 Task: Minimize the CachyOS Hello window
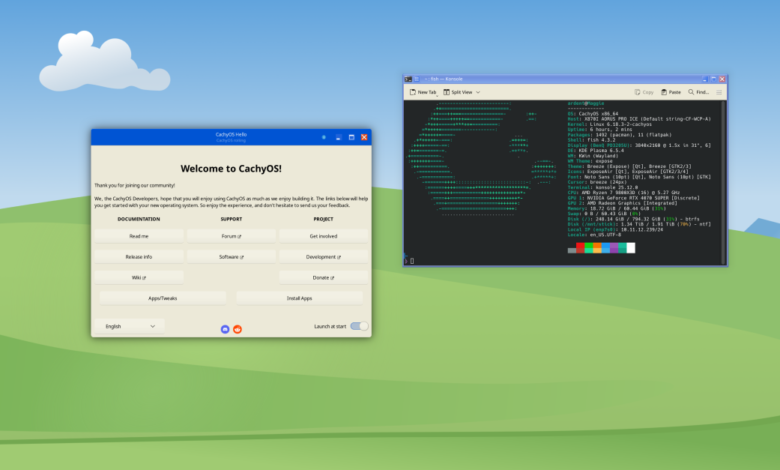point(338,137)
